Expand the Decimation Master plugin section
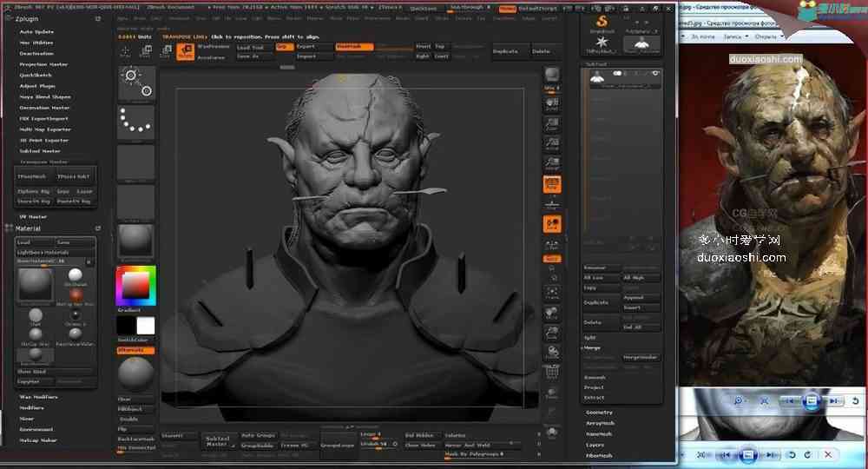The image size is (868, 469). coord(45,108)
